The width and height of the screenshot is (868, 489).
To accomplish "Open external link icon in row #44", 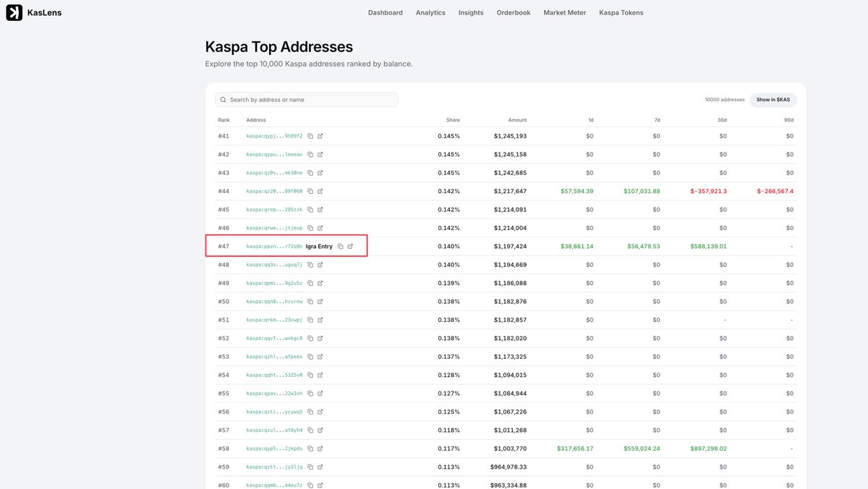I will pos(320,191).
